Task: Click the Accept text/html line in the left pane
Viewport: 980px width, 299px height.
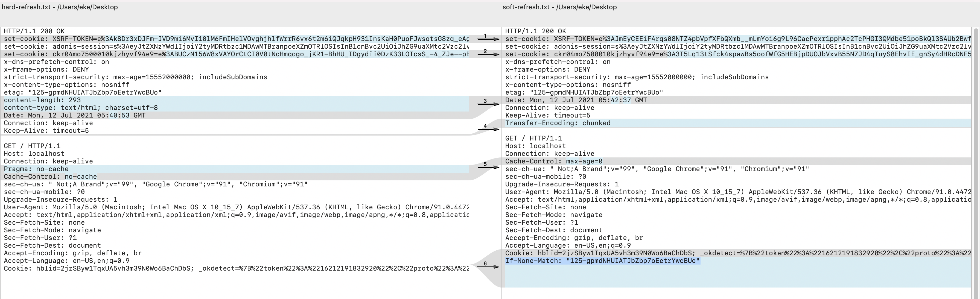Action: pyautogui.click(x=236, y=215)
